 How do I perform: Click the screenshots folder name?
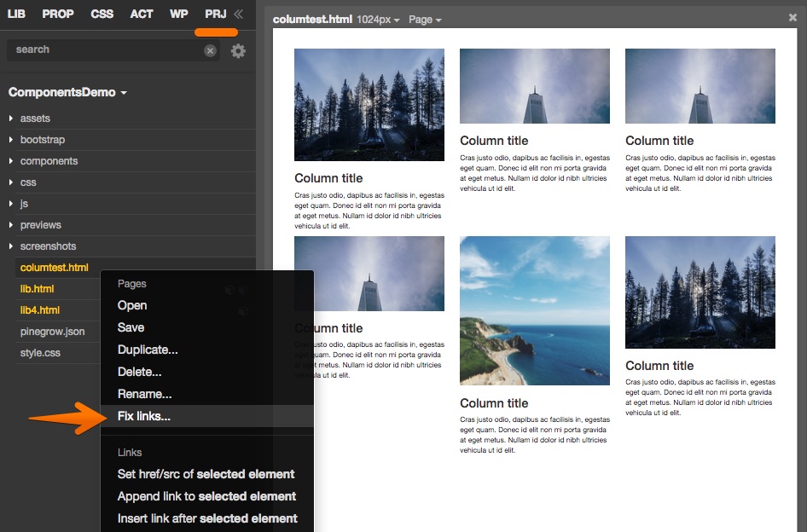pos(48,246)
